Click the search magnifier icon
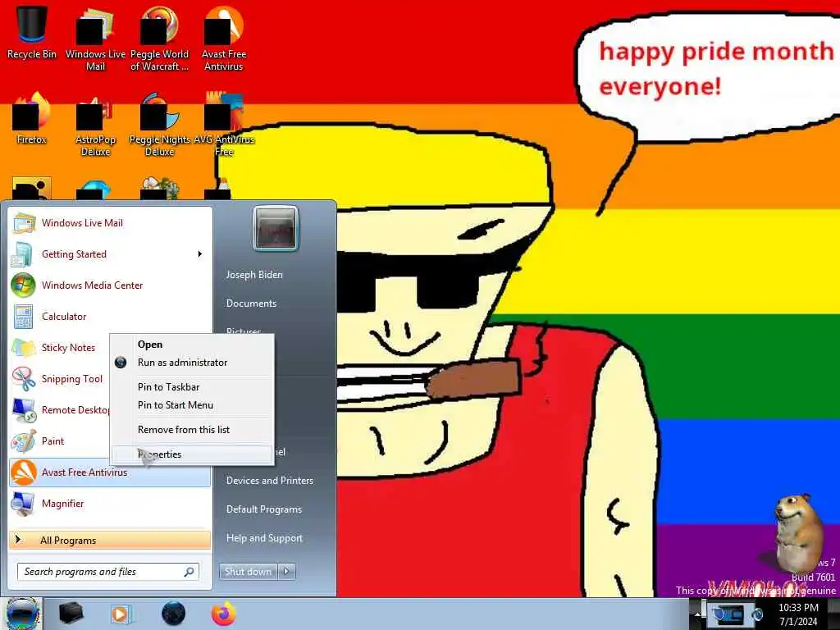840x630 pixels. click(189, 572)
